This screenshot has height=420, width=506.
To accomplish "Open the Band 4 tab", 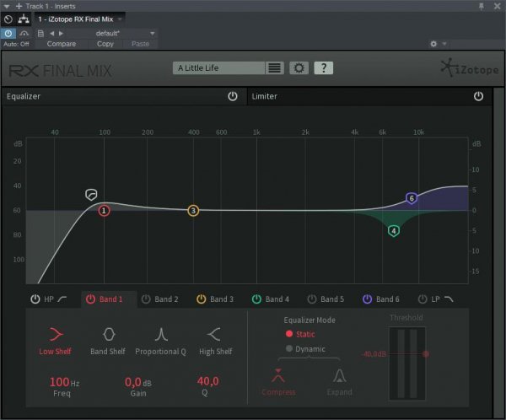I will [x=277, y=299].
